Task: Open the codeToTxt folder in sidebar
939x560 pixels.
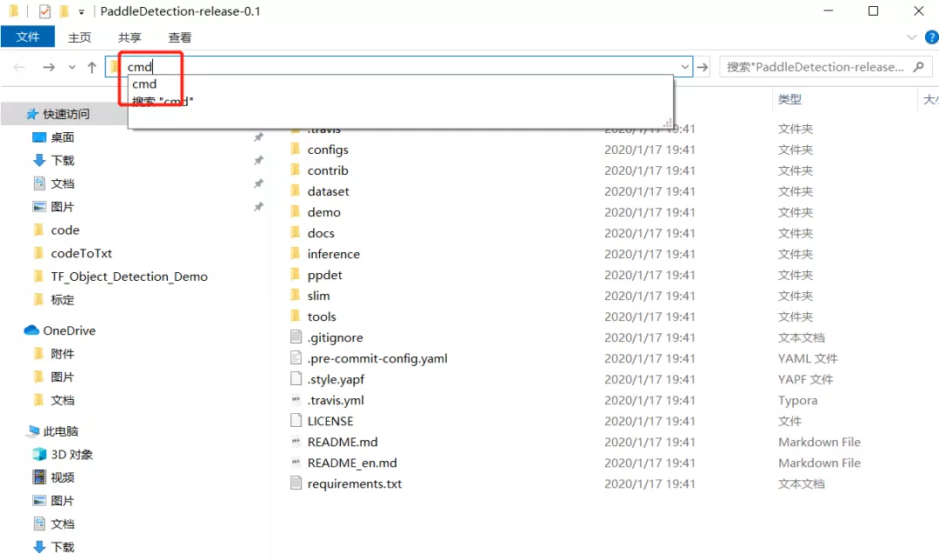Action: pyautogui.click(x=82, y=253)
